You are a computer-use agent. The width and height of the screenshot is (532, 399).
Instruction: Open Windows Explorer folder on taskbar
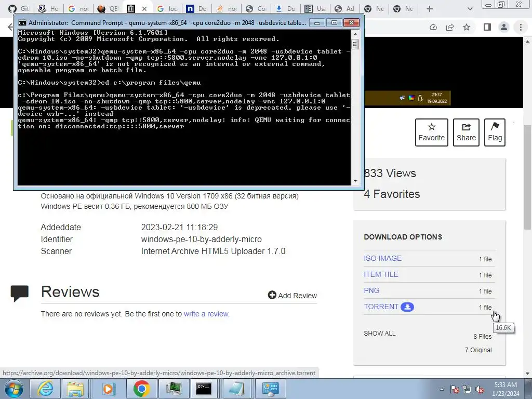coord(75,389)
